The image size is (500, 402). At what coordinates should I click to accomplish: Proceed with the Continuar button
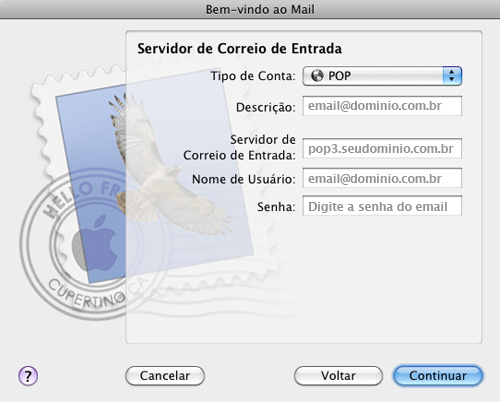point(438,376)
